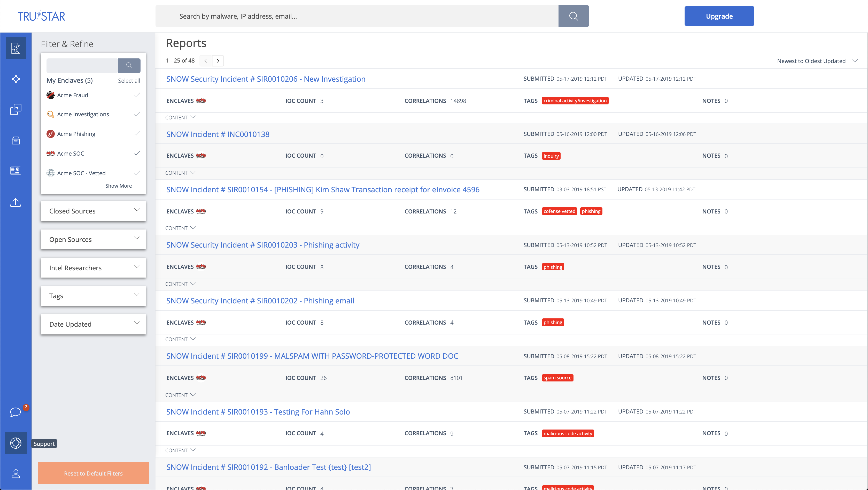Expand CONTENT for SIR0010199 malspam report

point(180,395)
